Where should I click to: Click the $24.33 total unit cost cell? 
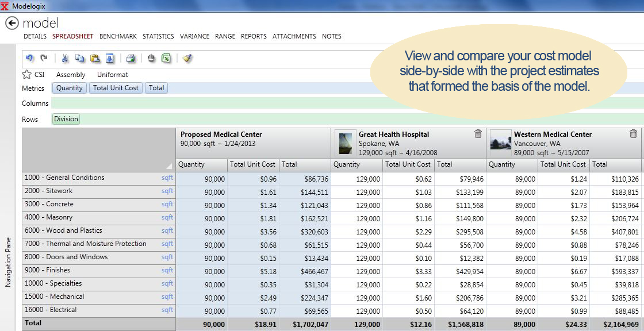pos(564,324)
